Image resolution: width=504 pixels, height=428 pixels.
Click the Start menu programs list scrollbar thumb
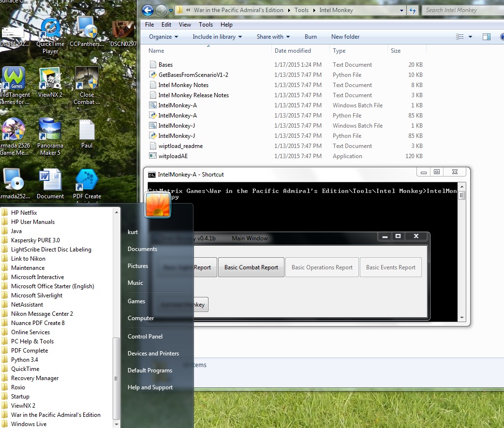point(117,379)
